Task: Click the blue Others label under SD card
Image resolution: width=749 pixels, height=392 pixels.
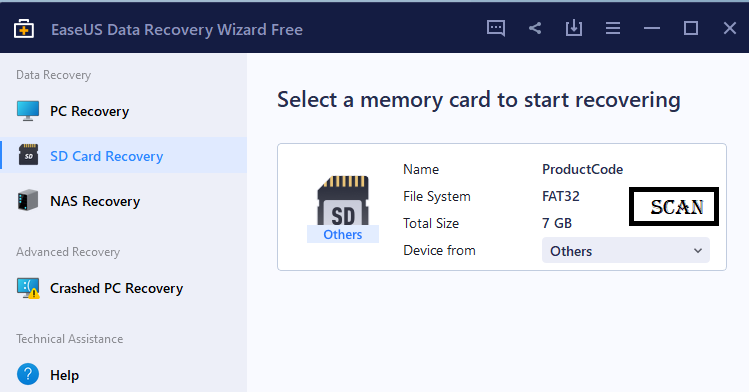Action: (342, 234)
